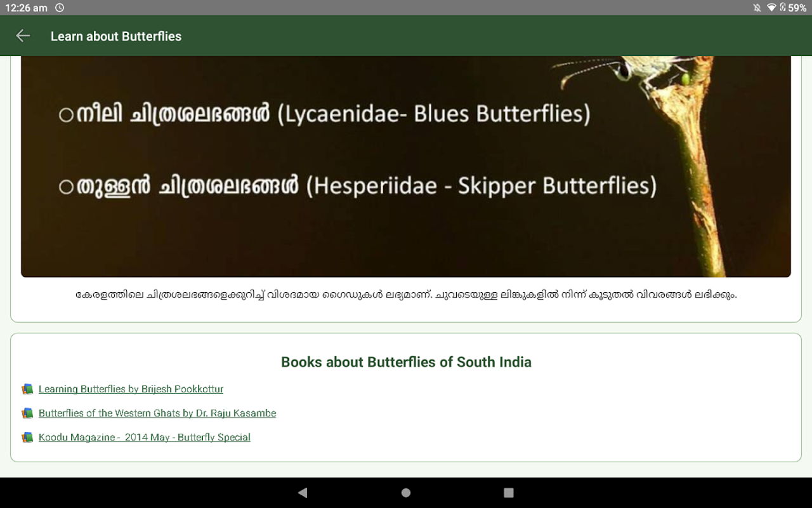The image size is (812, 508).
Task: Tap the 12:26 am time display
Action: tap(26, 8)
